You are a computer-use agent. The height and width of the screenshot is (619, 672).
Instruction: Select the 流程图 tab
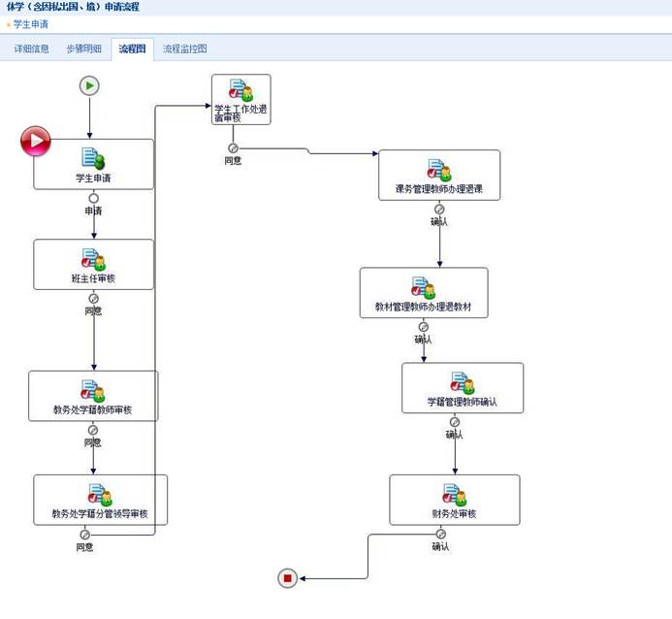(x=132, y=49)
